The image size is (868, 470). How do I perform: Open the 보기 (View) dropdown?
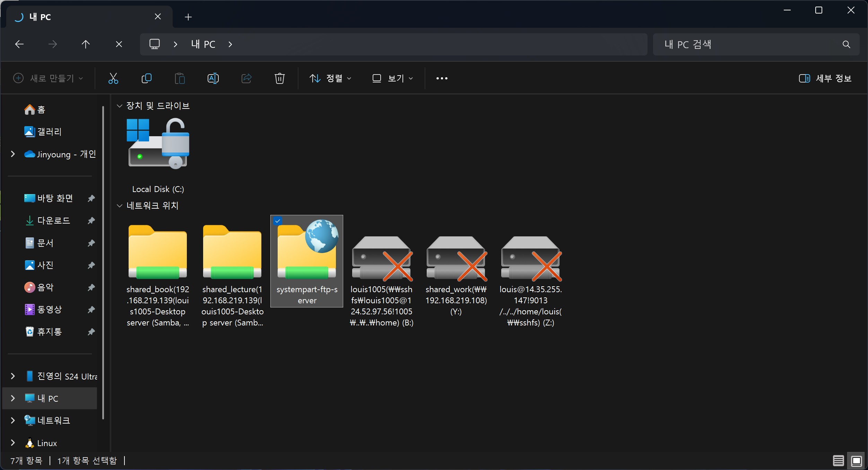click(x=393, y=78)
